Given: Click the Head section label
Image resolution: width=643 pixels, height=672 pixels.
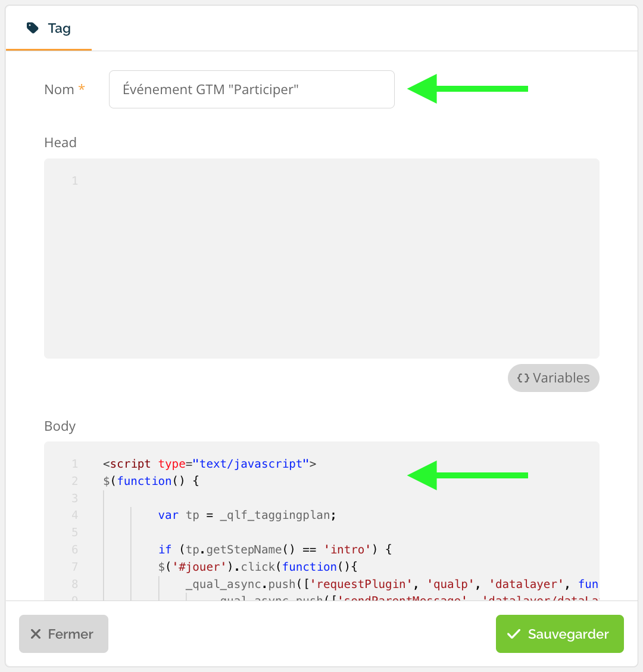Looking at the screenshot, I should click(x=60, y=142).
